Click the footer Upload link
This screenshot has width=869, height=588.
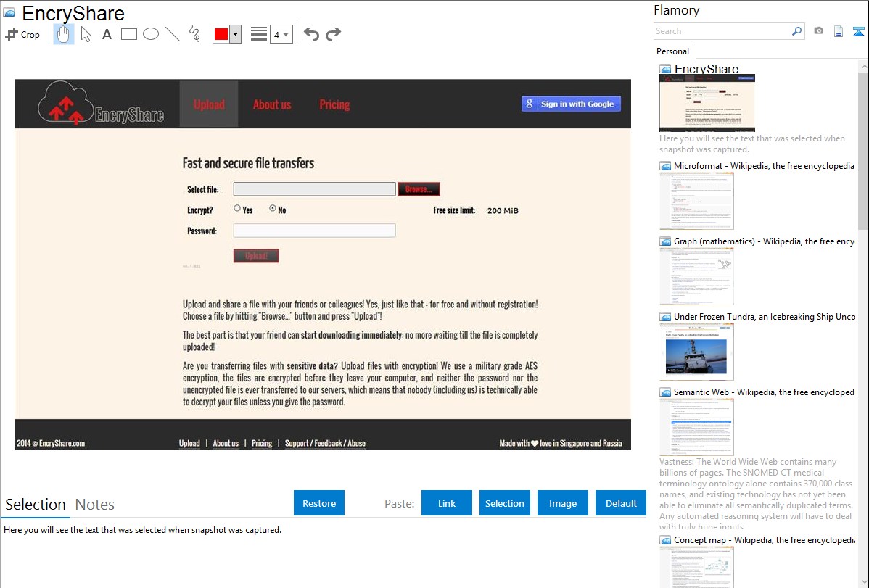pyautogui.click(x=189, y=443)
